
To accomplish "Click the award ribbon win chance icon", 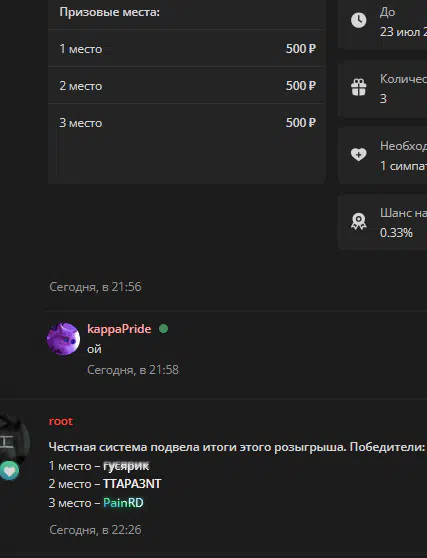I will 358,221.
